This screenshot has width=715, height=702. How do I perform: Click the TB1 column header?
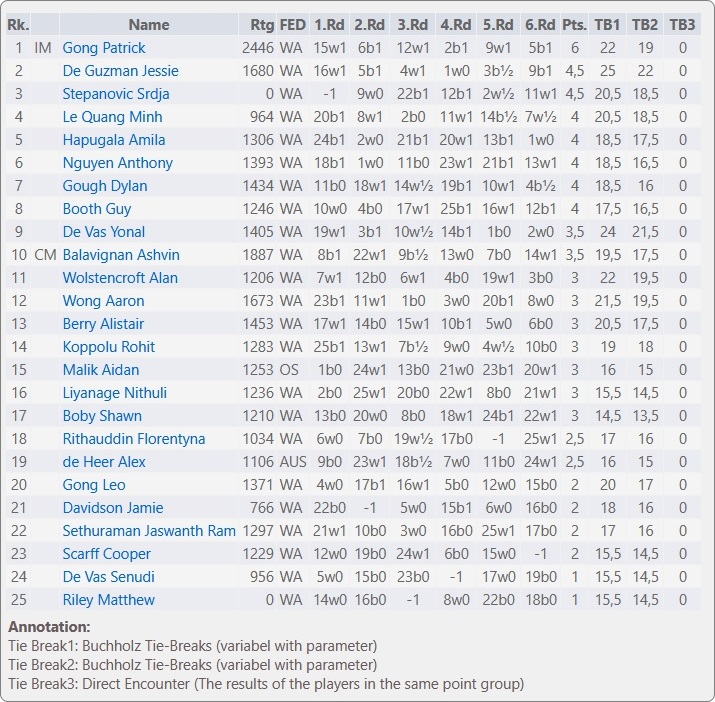tap(607, 24)
